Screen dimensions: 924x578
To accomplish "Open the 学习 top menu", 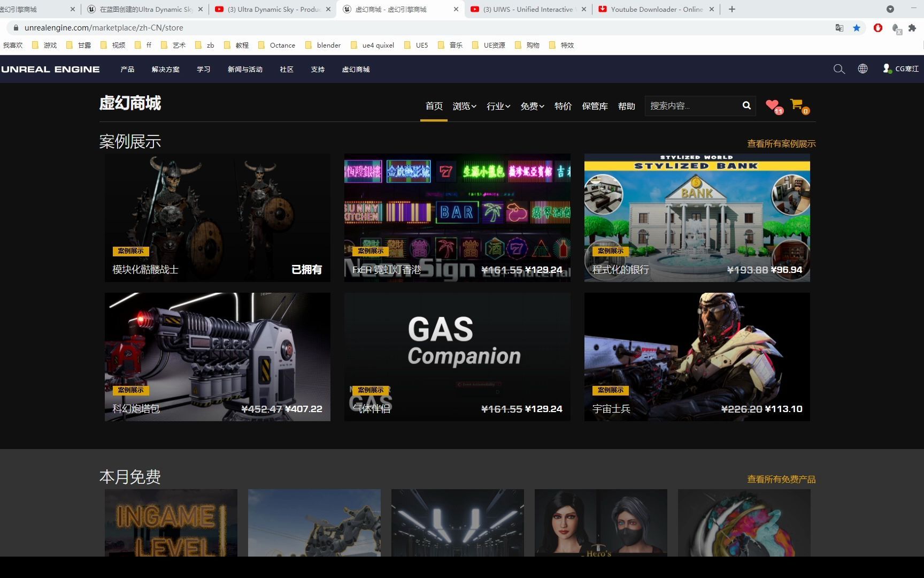I will tap(203, 69).
